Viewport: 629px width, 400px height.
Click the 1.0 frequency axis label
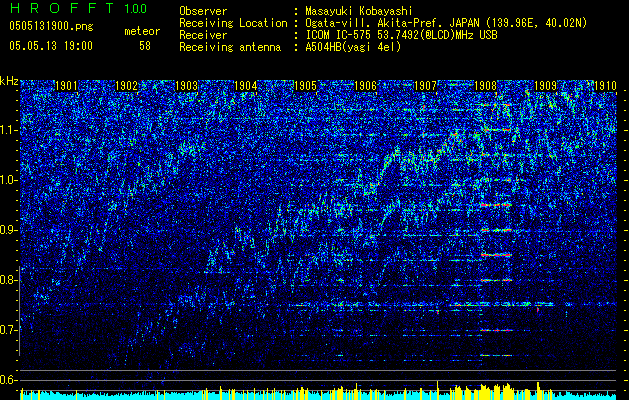click(x=8, y=180)
